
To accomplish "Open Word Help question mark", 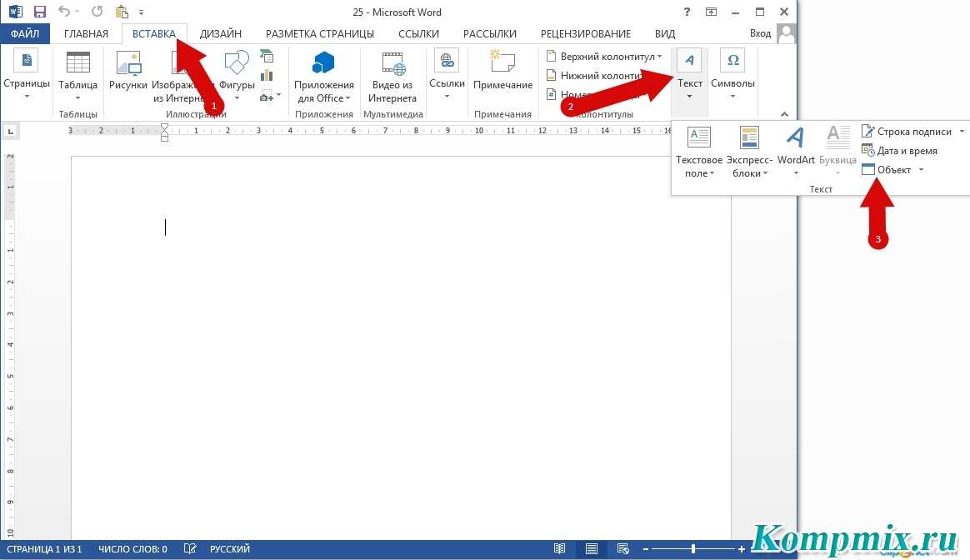I will click(687, 12).
